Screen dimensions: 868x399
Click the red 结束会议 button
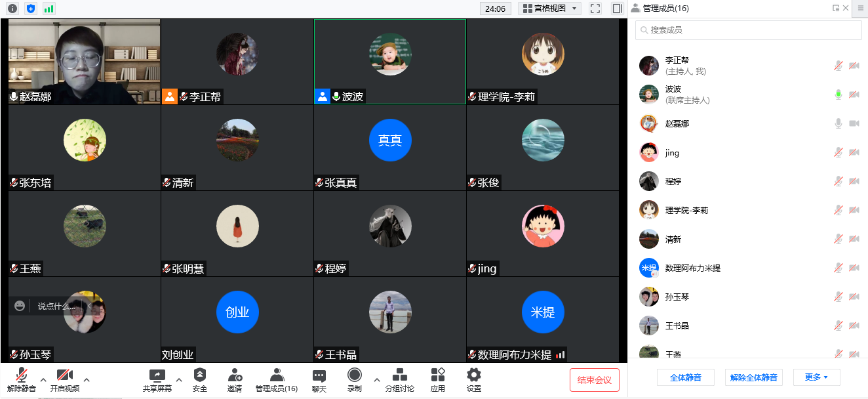594,380
